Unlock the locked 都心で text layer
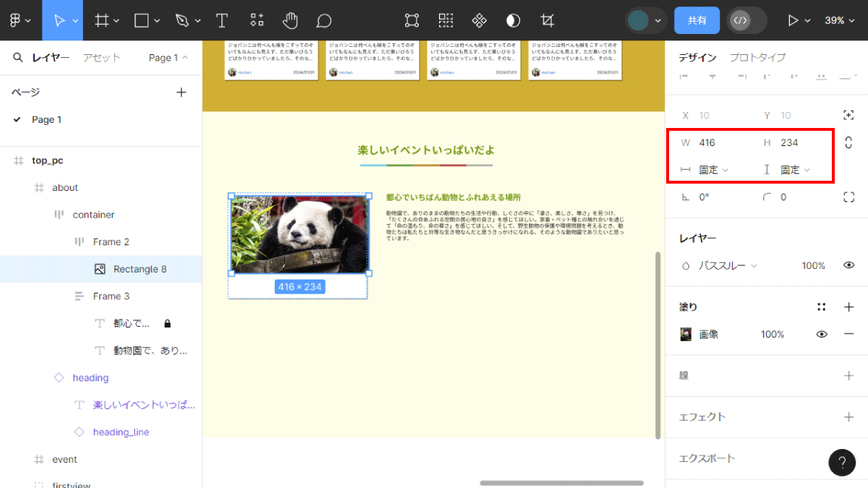Viewport: 868px width, 488px height. pos(167,323)
